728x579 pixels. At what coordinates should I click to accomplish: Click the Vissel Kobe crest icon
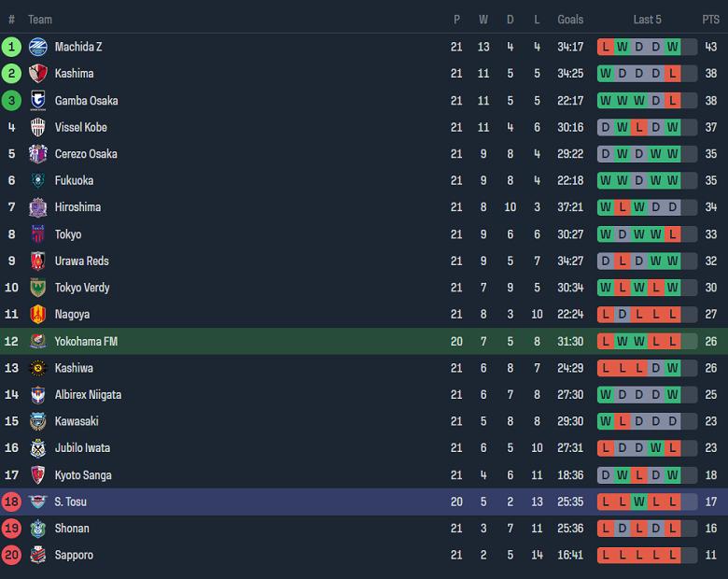click(37, 127)
